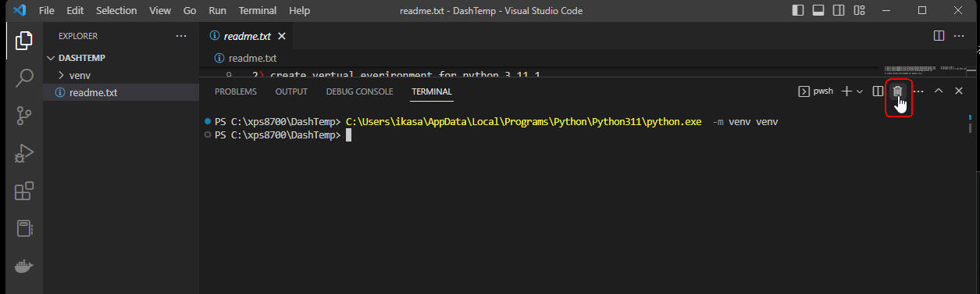Open terminal launch profile dropdown arrow

click(x=860, y=91)
